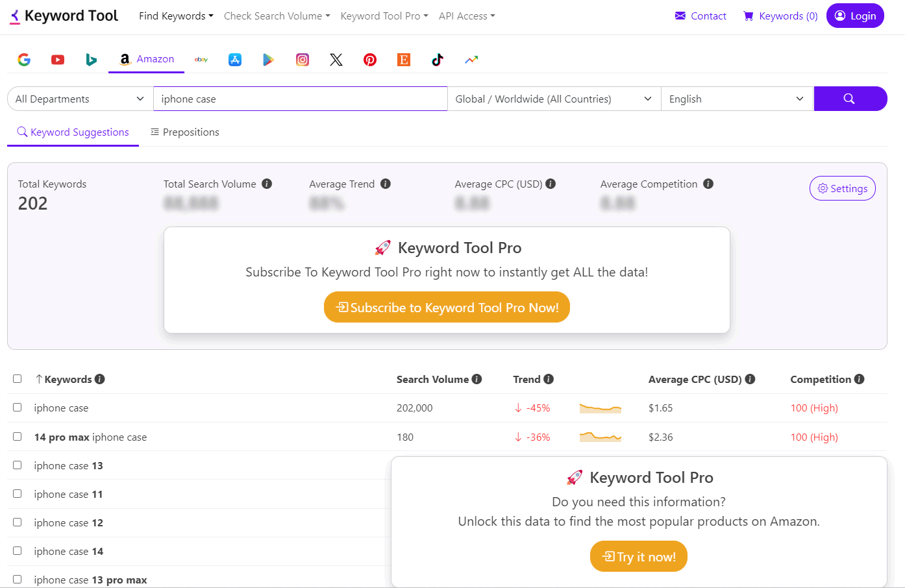Switch to the Keyword Suggestions tab

pyautogui.click(x=73, y=132)
